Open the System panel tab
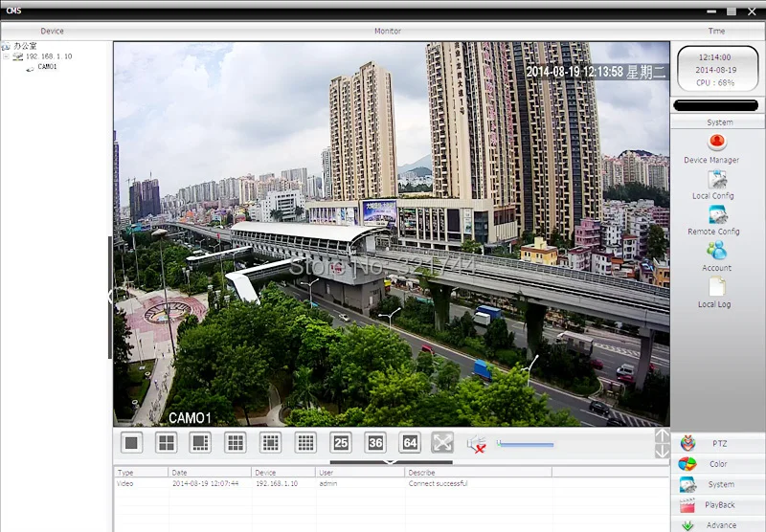766x532 pixels. [719, 484]
